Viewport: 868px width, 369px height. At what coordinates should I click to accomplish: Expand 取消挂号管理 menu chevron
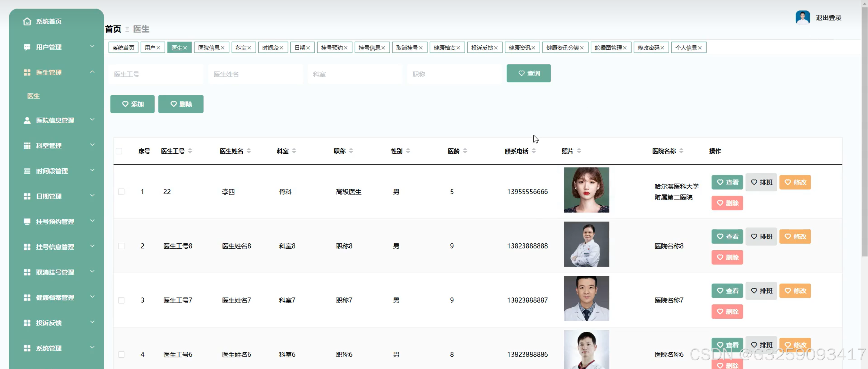tap(92, 271)
